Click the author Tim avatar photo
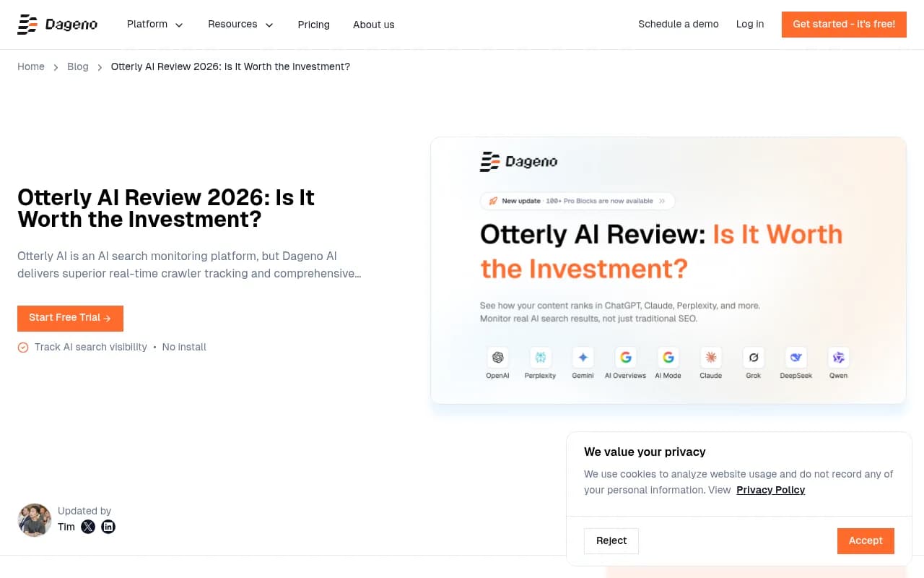 coord(35,520)
